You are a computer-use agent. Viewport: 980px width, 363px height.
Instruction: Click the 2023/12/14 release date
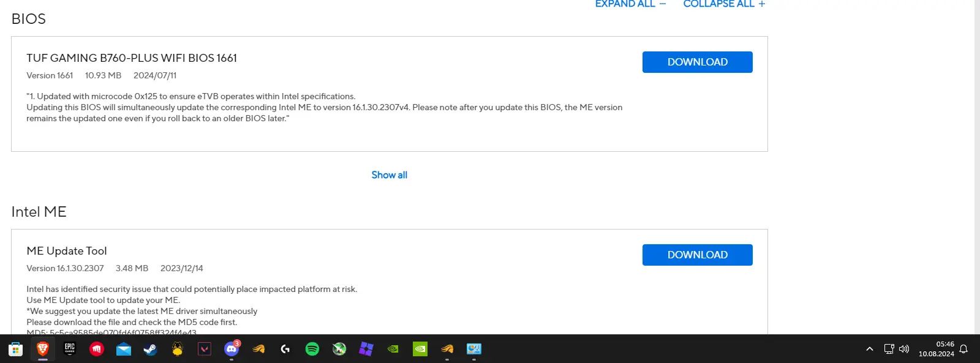pyautogui.click(x=182, y=268)
